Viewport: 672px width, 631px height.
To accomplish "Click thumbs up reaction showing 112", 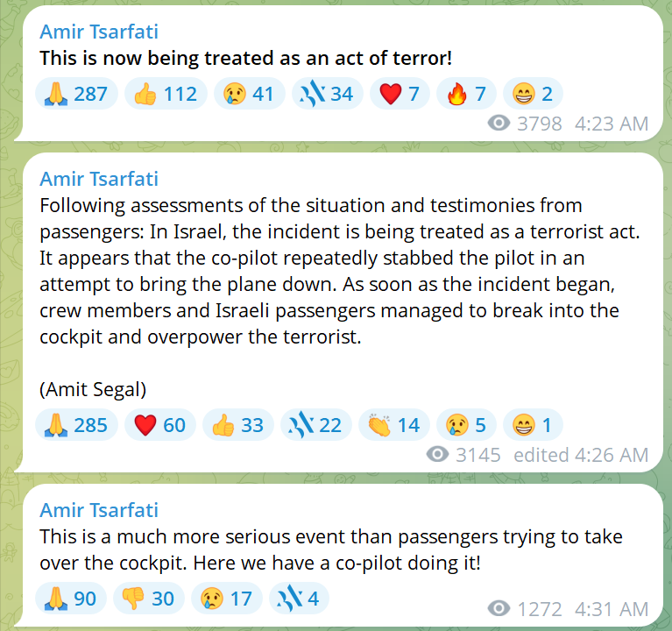I will [x=166, y=94].
